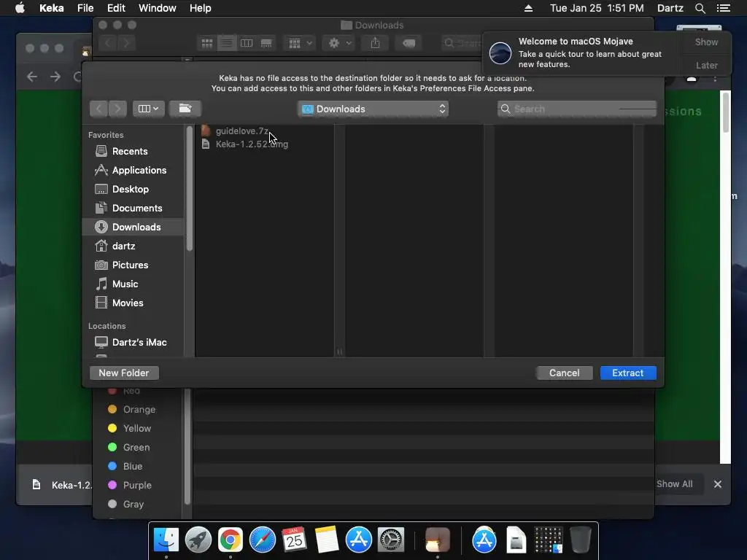Click the New Folder button

click(124, 373)
